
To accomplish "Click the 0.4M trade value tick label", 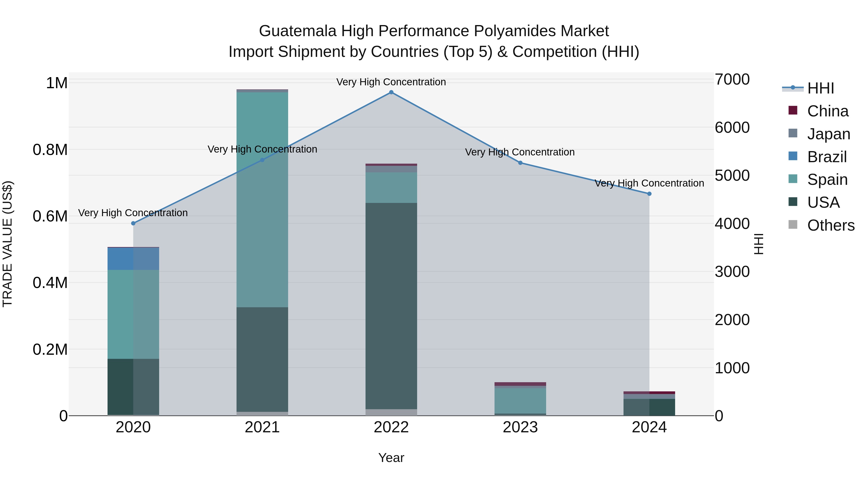I will (x=50, y=283).
